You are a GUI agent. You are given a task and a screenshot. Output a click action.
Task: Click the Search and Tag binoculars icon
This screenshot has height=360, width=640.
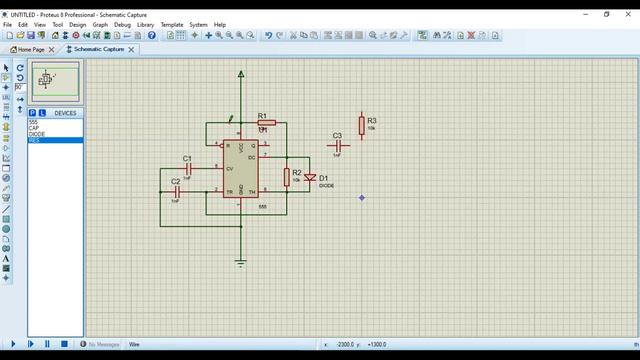click(x=437, y=36)
